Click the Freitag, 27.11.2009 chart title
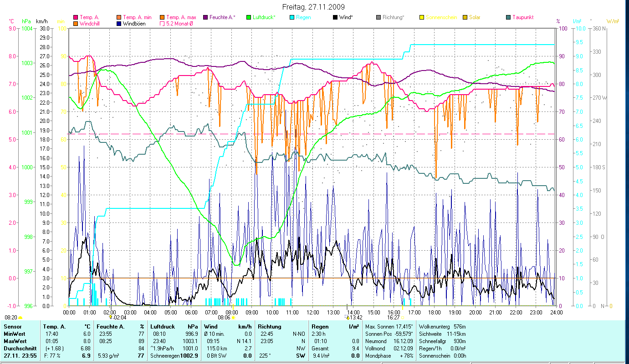Viewport: 629px width, 364px height. (313, 7)
